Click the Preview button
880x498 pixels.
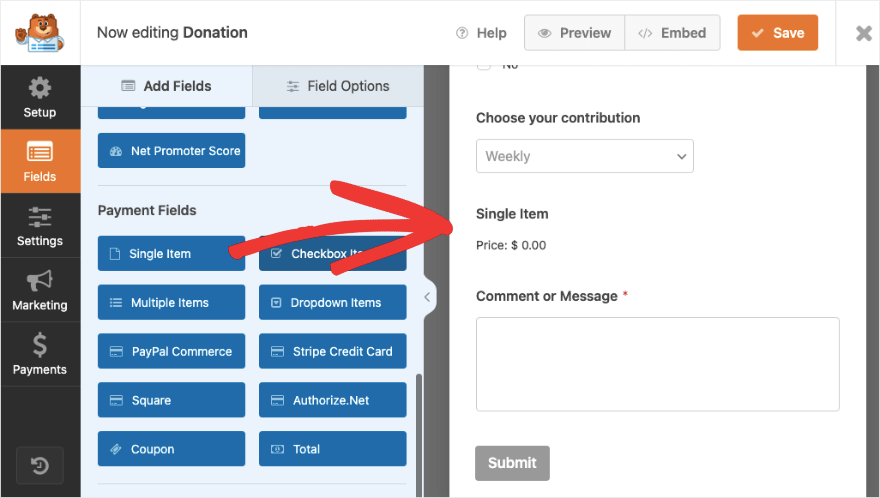(x=574, y=33)
